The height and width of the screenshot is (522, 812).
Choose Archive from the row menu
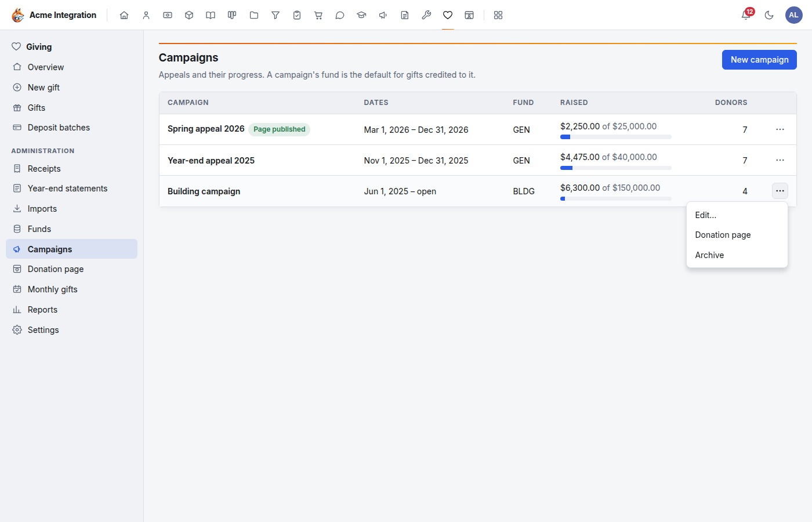pos(737,255)
